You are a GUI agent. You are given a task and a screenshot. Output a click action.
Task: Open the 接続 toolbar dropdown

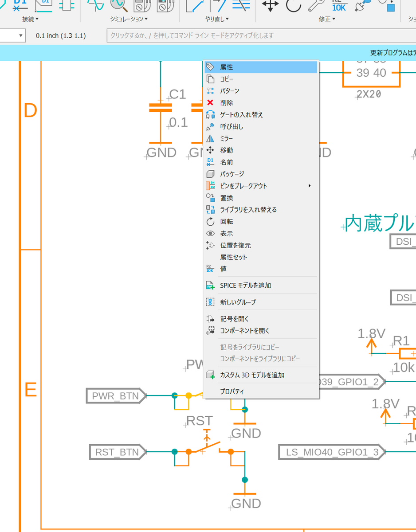click(30, 19)
